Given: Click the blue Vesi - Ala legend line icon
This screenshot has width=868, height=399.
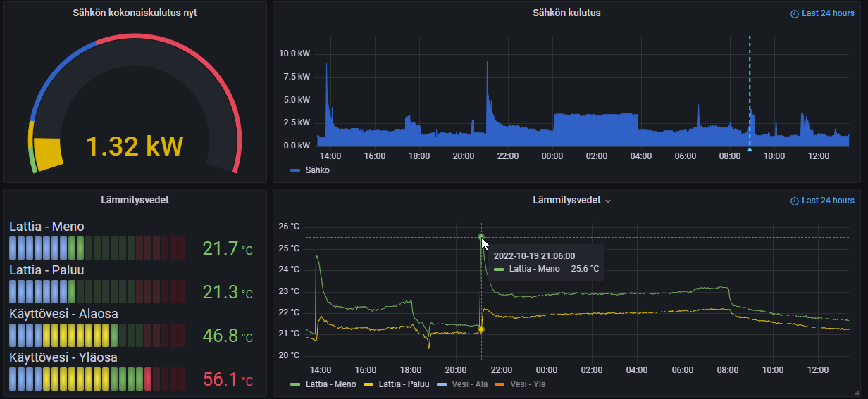Looking at the screenshot, I should click(x=442, y=384).
